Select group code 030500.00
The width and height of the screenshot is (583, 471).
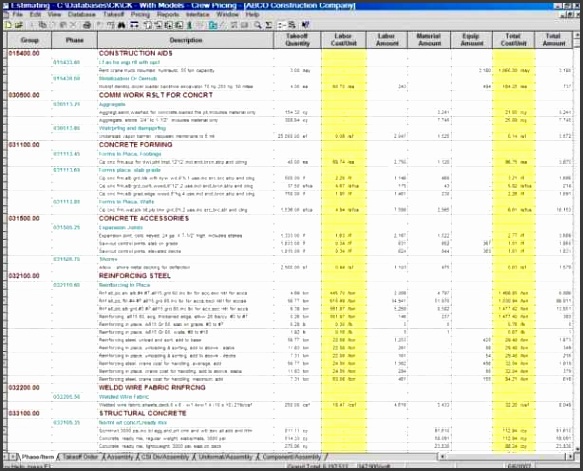(24, 95)
